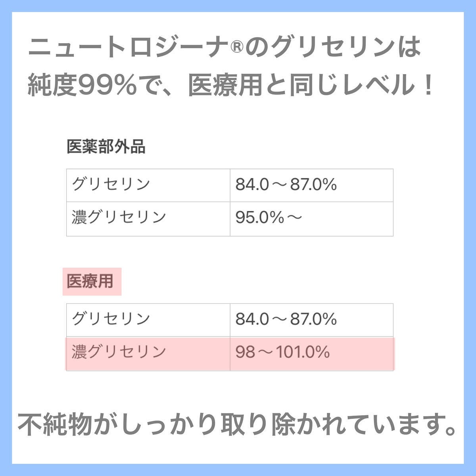476x476 pixels.
Task: Select グリセリン cell in 医療用 table
Action: (111, 319)
